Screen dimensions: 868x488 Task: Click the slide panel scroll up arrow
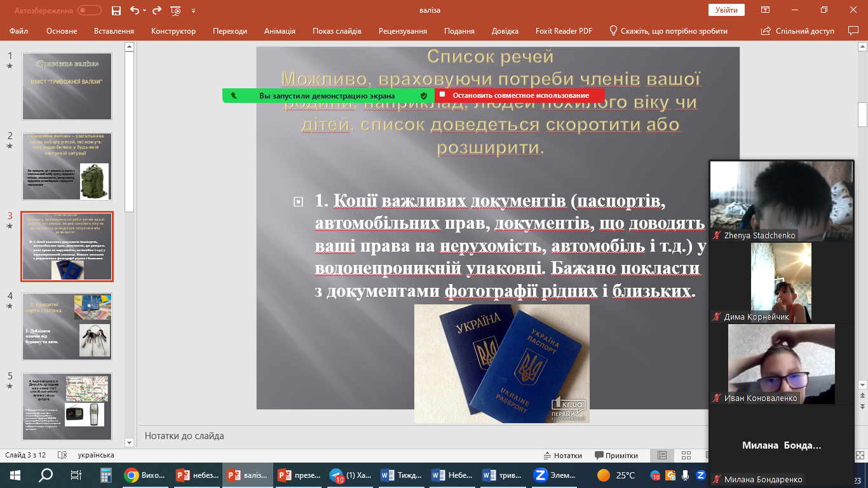[130, 46]
